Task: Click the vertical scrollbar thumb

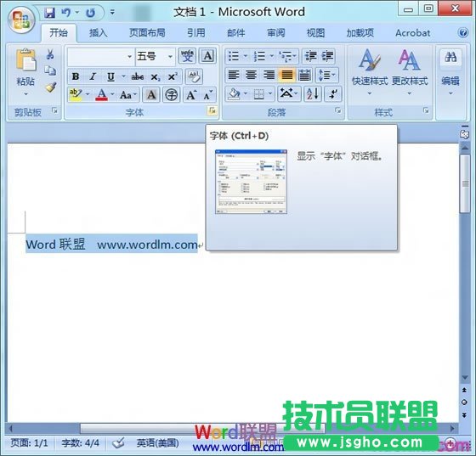Action: (x=464, y=183)
